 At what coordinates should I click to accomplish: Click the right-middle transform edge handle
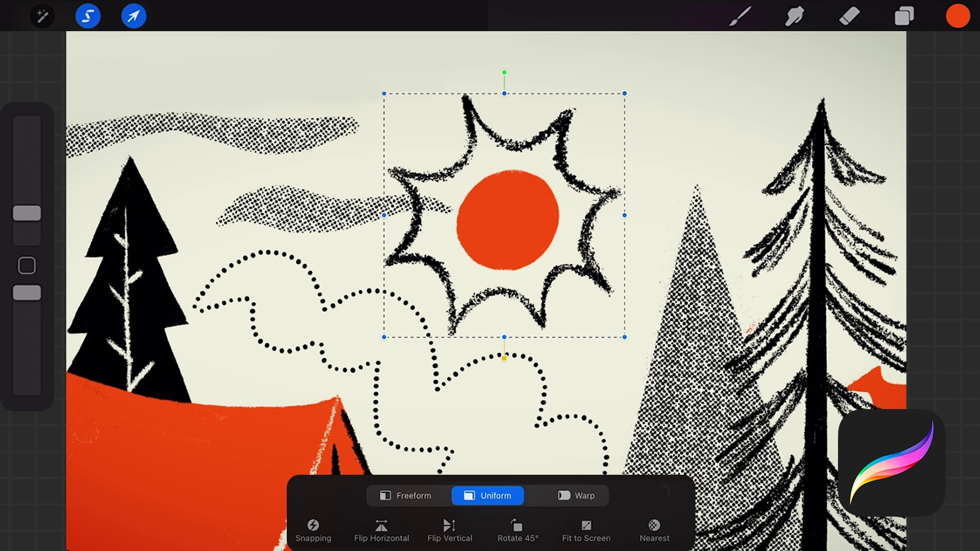[625, 215]
